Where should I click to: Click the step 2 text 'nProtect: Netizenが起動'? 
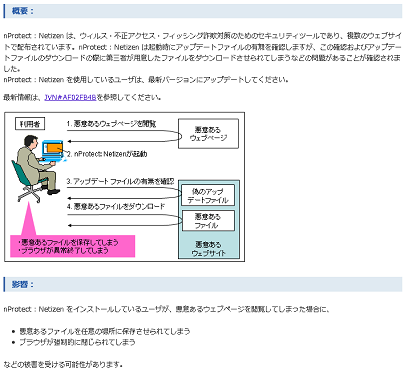(x=107, y=154)
